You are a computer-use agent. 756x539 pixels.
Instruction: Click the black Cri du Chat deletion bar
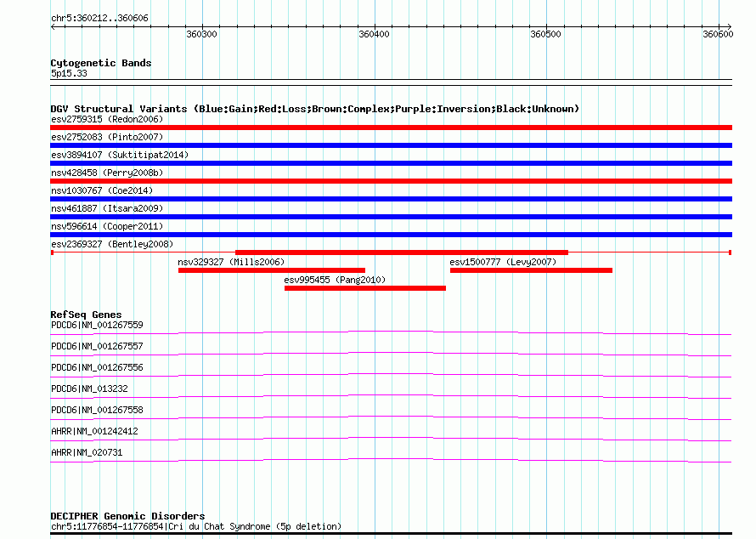tap(391, 534)
